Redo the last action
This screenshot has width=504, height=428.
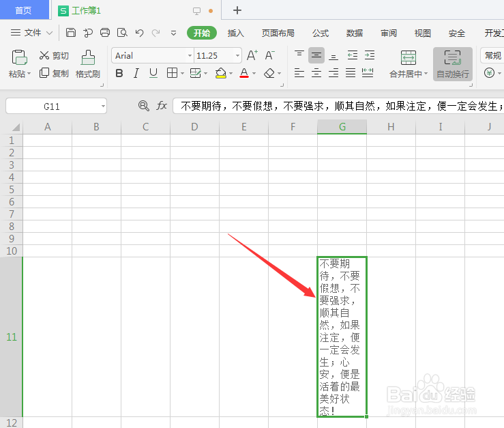[x=156, y=33]
